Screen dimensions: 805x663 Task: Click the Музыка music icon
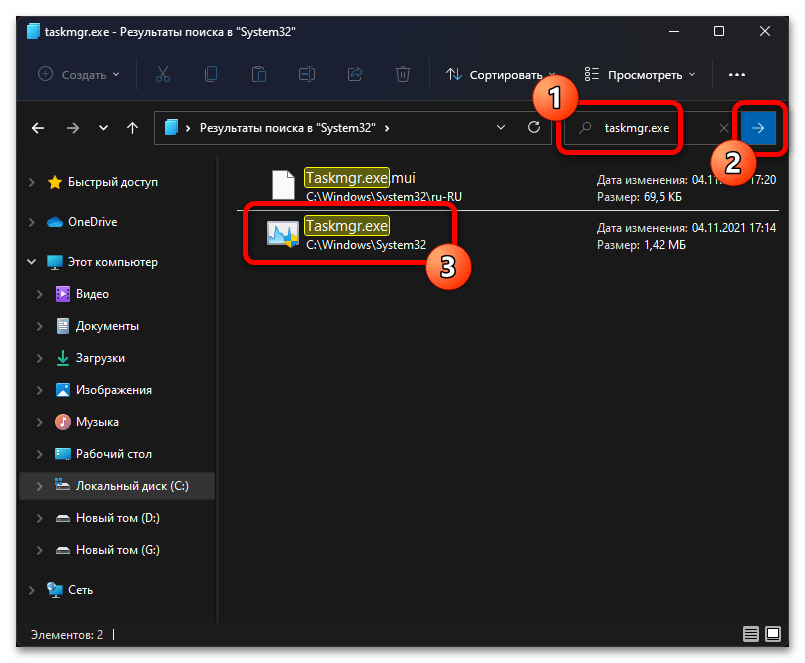[63, 422]
